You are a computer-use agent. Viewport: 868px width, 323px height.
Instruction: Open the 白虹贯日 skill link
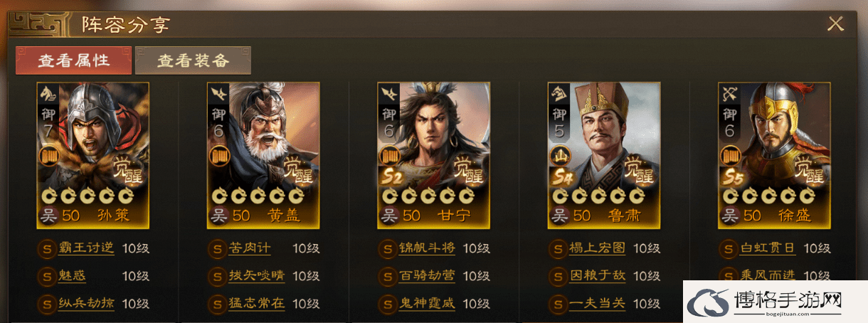767,249
